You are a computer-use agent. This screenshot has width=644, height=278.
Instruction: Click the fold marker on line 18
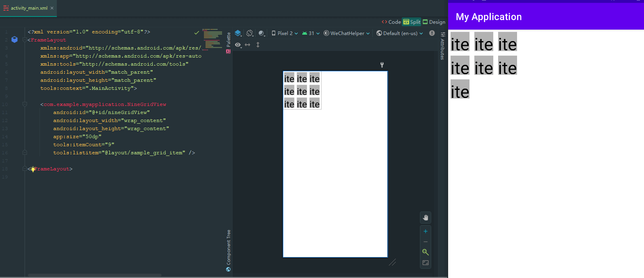25,169
